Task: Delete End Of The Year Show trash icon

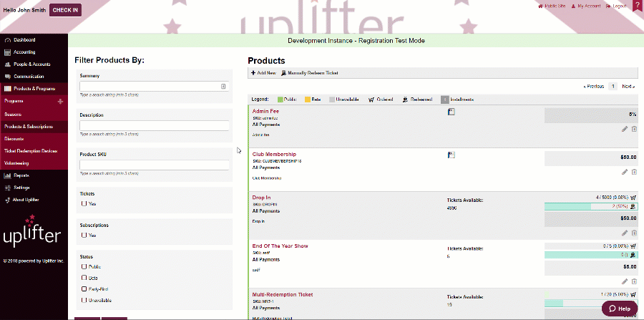Action: [x=634, y=281]
